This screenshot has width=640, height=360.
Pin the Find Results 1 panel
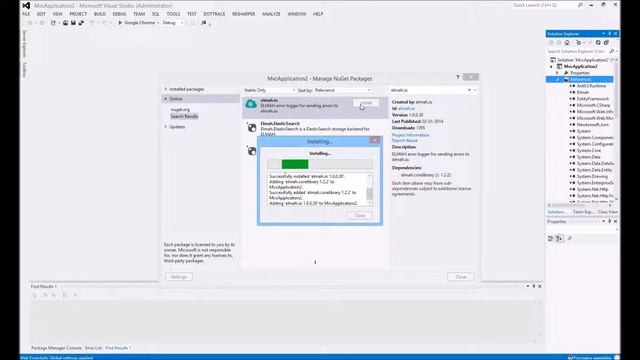pyautogui.click(x=533, y=286)
